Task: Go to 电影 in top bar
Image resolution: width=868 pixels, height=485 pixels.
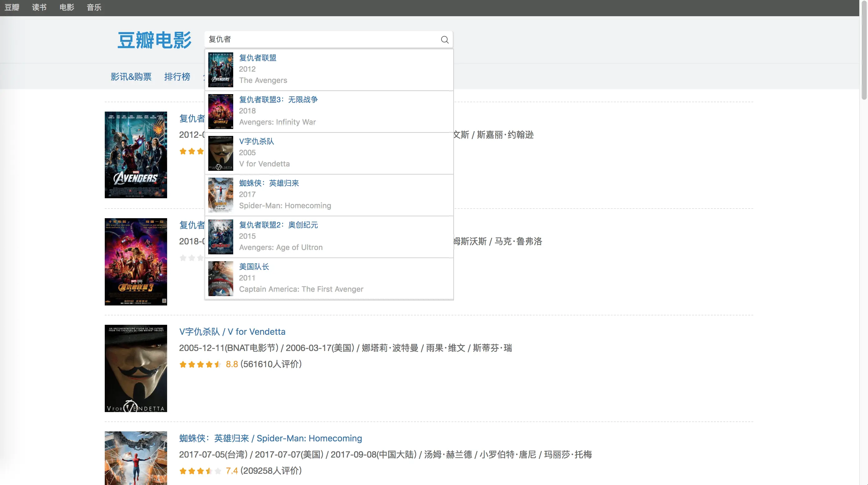Action: pyautogui.click(x=67, y=7)
